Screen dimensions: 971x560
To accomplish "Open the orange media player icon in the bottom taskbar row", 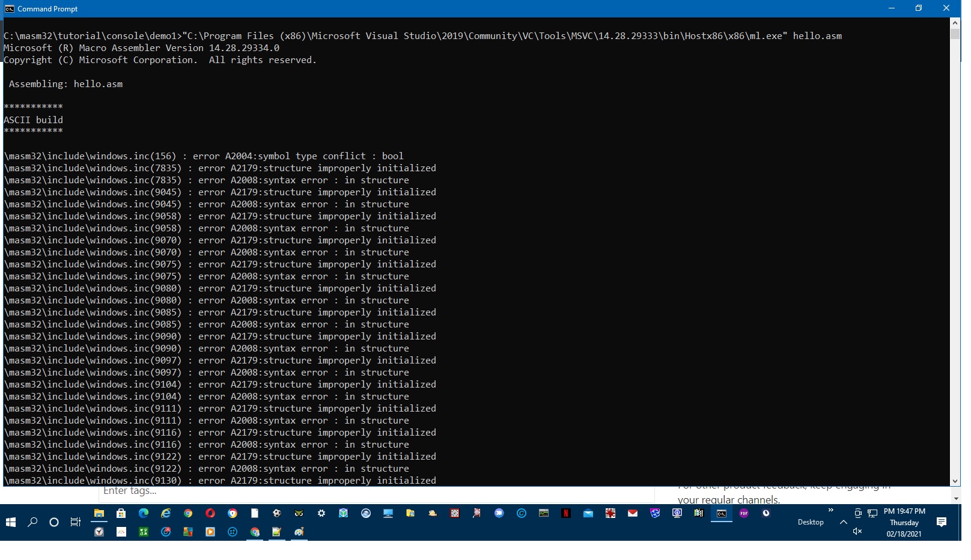I will [x=210, y=532].
